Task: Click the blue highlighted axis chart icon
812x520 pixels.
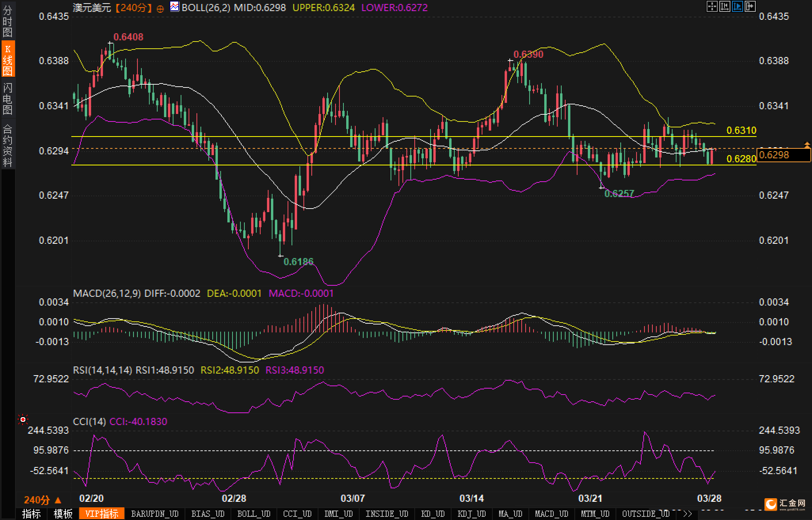Action: click(737, 6)
